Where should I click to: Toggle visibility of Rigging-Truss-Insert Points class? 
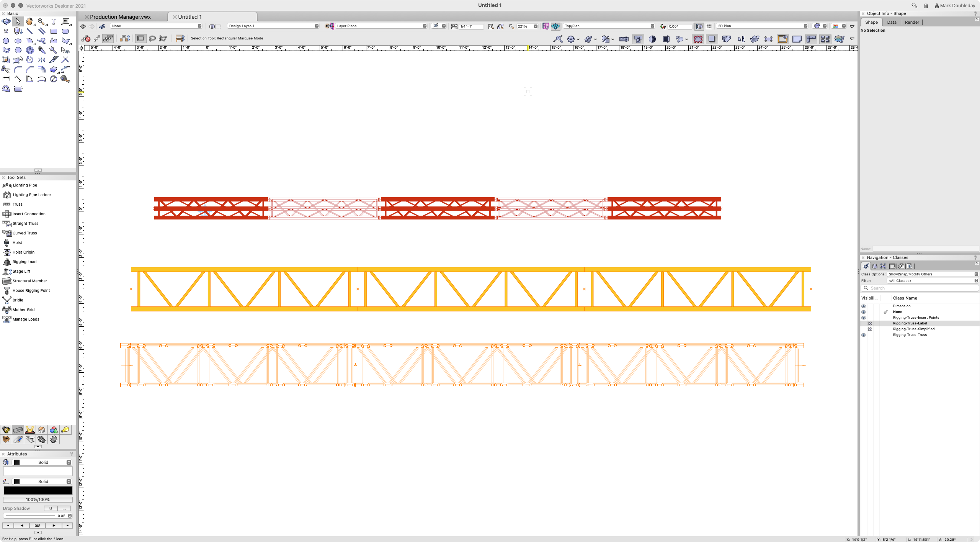tap(864, 317)
